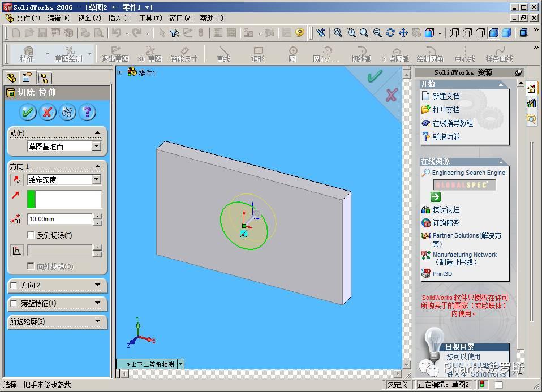The image size is (542, 392).
Task: Select the Pan view tool
Action: tap(403, 33)
